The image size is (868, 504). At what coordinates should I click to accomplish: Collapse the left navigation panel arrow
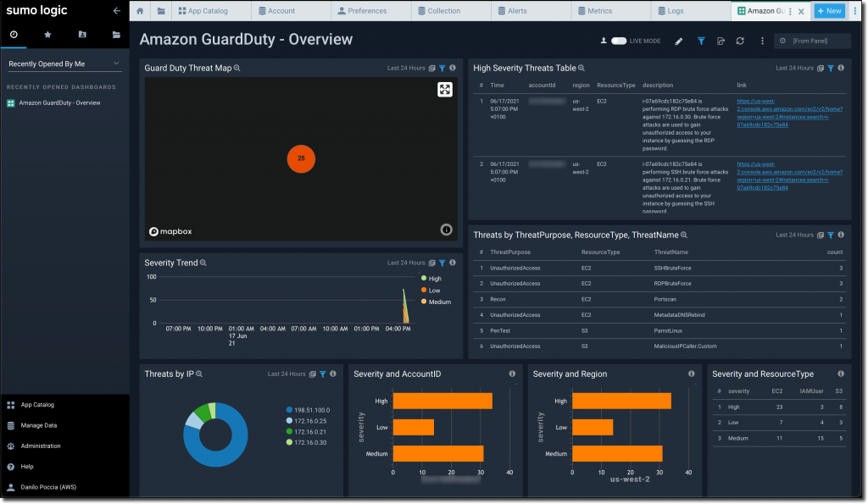[x=116, y=10]
